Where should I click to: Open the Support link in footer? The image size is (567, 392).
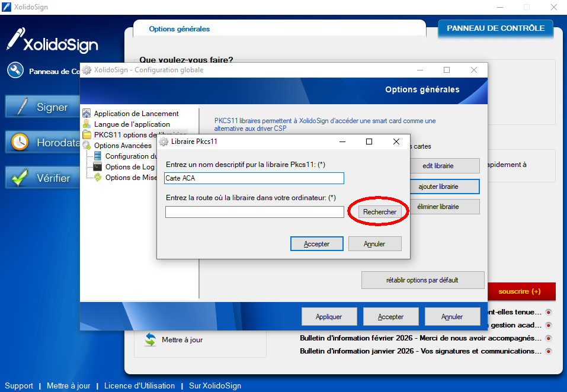(x=19, y=385)
